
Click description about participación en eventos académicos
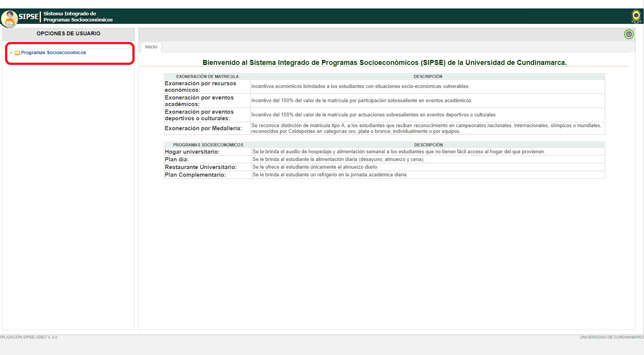362,101
